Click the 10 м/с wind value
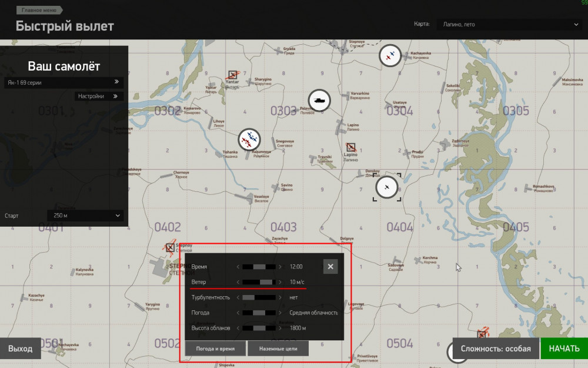 (297, 282)
